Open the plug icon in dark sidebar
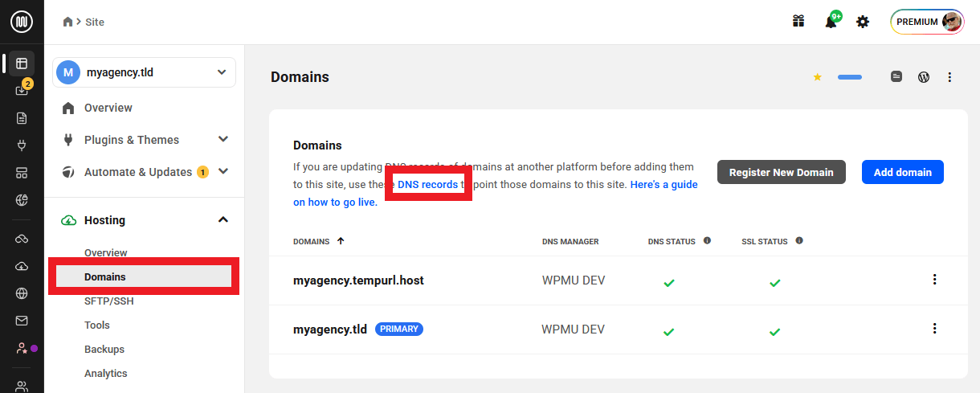 (x=22, y=145)
